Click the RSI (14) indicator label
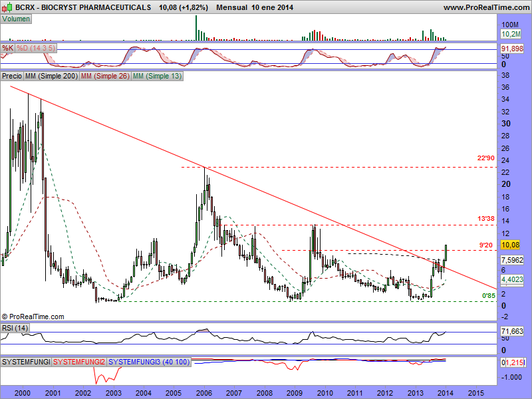Image resolution: width=532 pixels, height=399 pixels. [15, 328]
